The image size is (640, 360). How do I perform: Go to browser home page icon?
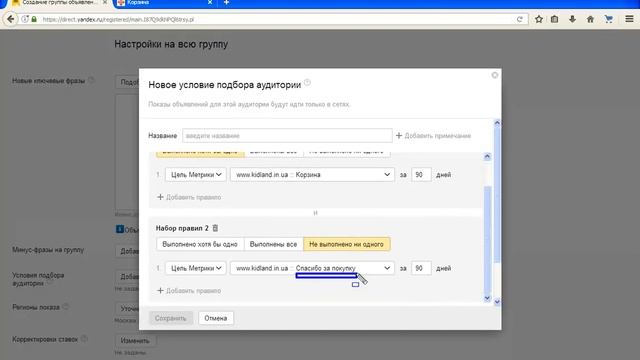click(x=590, y=19)
